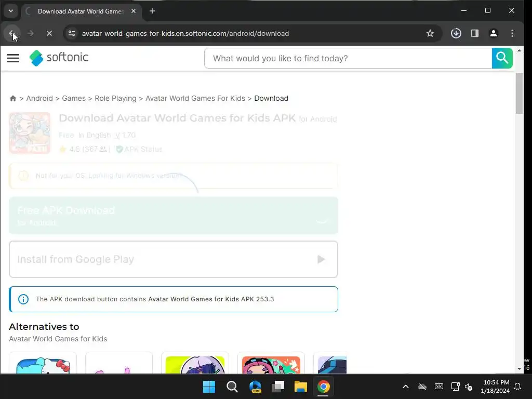This screenshot has width=532, height=399.
Task: Show hidden system tray icons
Action: point(405,387)
